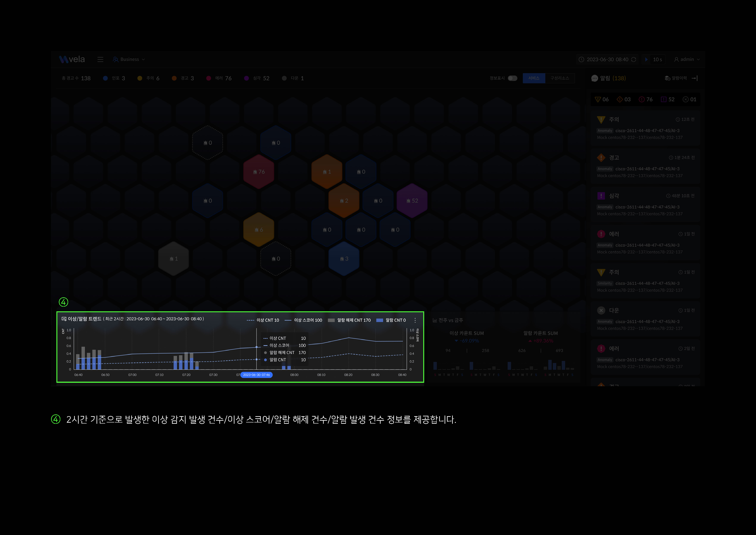Click the purple hexagon showing 52

[412, 201]
